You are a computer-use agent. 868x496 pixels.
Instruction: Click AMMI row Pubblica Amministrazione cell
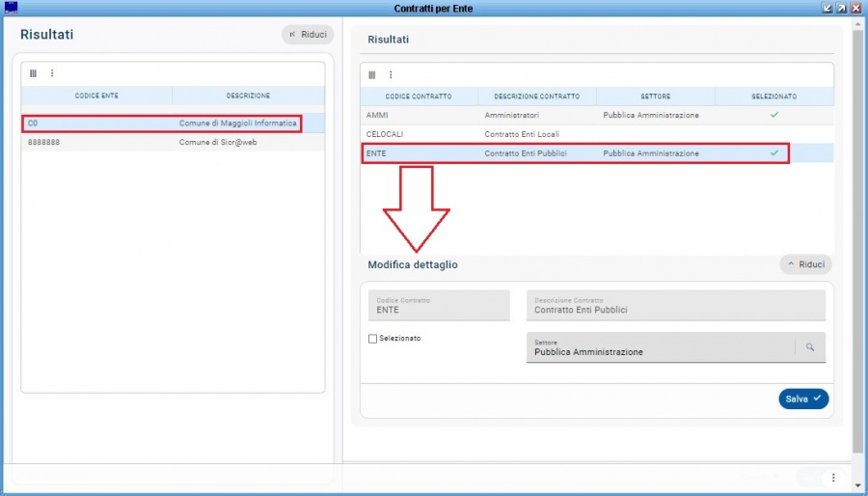651,115
